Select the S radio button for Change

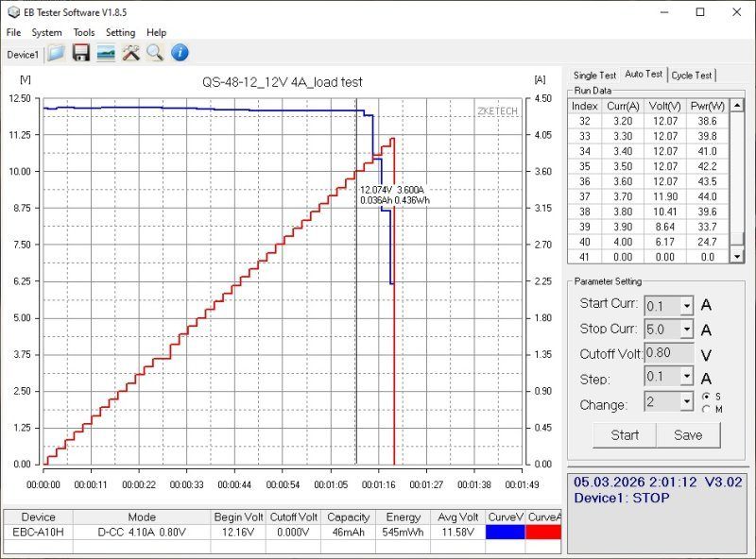(705, 396)
